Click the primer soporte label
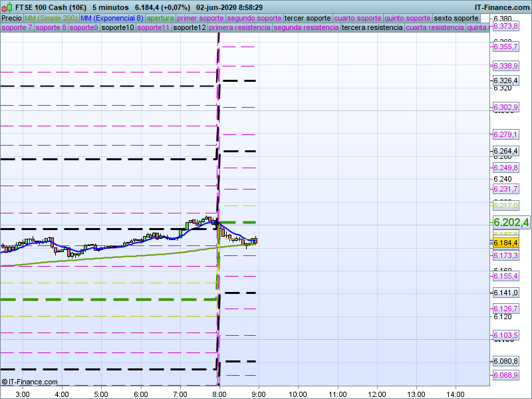532x399 pixels. click(x=200, y=18)
